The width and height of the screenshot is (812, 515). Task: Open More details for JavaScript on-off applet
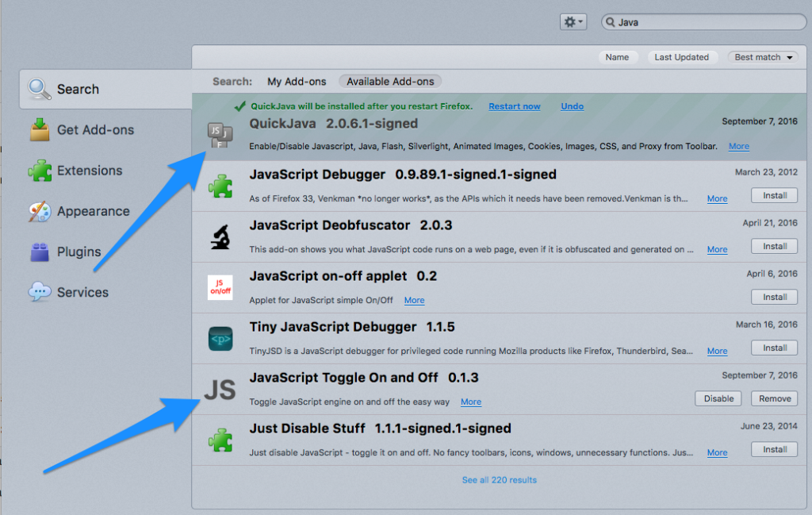pos(414,300)
